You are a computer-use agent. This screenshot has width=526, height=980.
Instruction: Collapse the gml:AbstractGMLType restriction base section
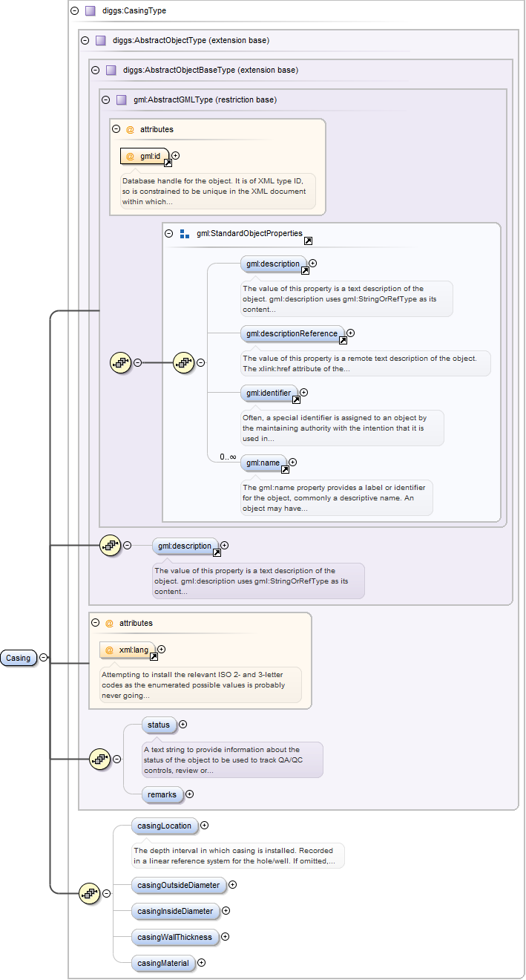(x=105, y=99)
